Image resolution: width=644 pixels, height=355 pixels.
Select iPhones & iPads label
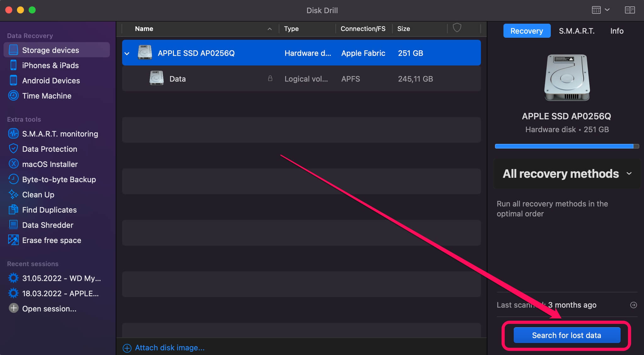coord(51,65)
